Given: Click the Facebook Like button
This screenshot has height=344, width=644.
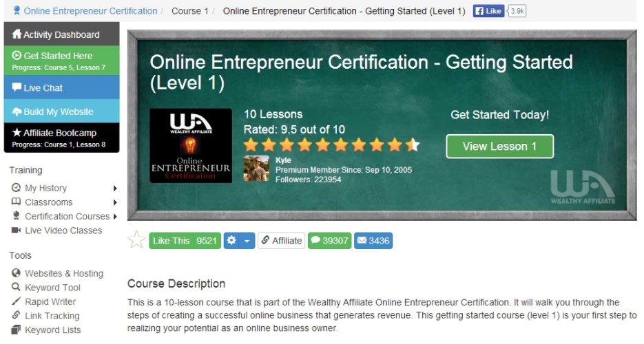Looking at the screenshot, I should (488, 11).
